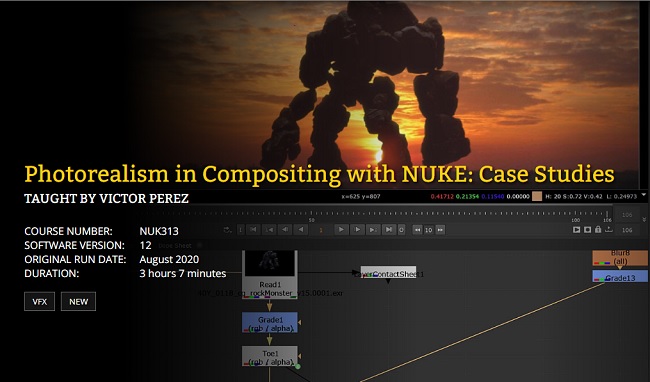Click the Toe1 node's side arrow indicator
Screen dimensions: 650x382
(x=300, y=356)
